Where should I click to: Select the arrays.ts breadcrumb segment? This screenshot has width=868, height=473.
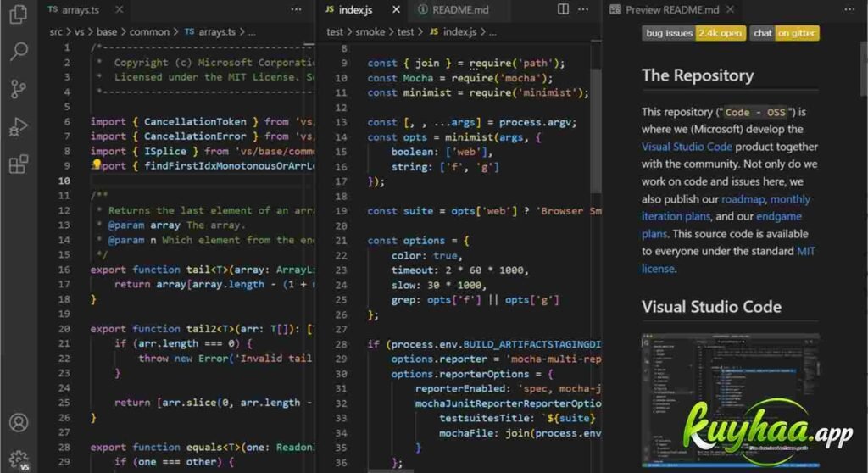[217, 32]
